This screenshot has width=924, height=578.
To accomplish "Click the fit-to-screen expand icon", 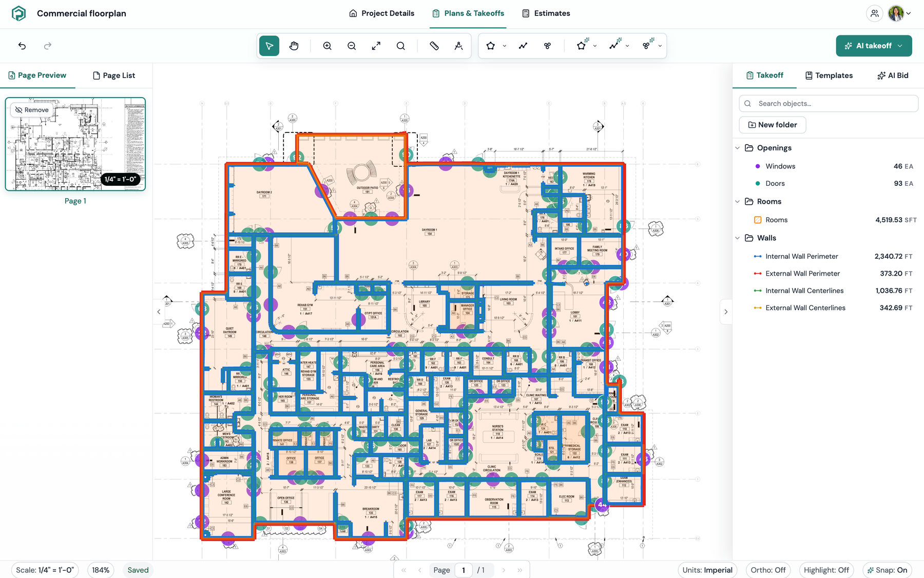I will [x=376, y=46].
